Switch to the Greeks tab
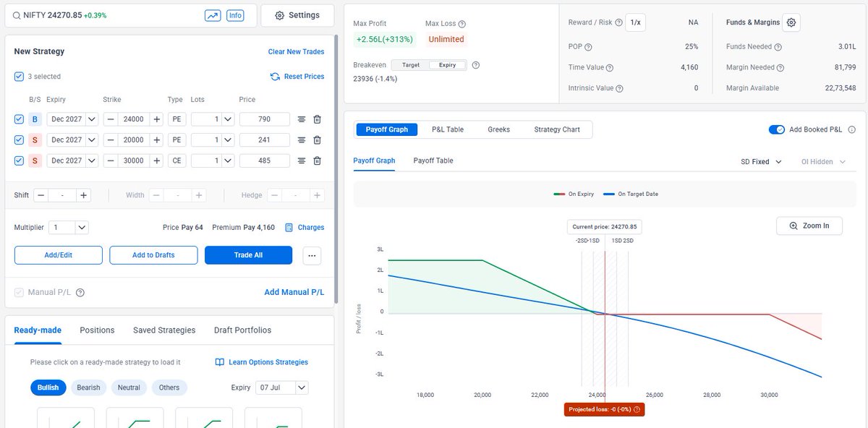 click(498, 129)
